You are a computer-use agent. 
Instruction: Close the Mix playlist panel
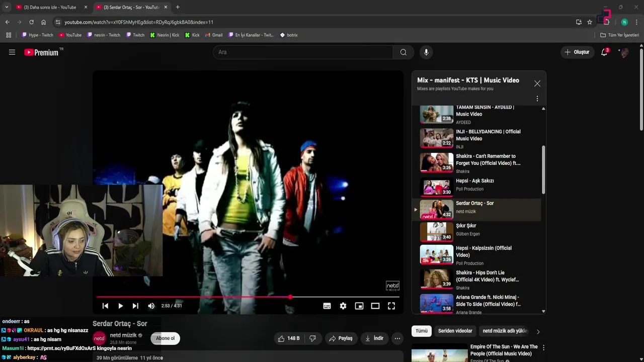point(537,83)
